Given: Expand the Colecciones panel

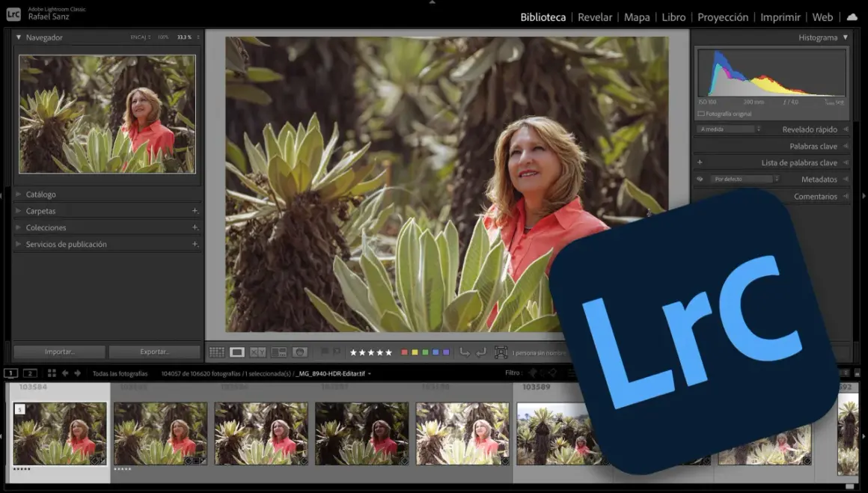Looking at the screenshot, I should (18, 227).
